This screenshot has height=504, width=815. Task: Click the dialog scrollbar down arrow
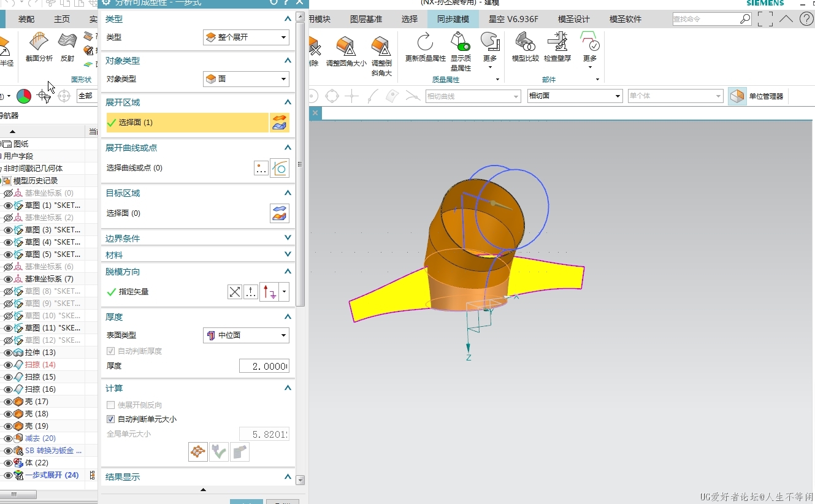tap(300, 480)
